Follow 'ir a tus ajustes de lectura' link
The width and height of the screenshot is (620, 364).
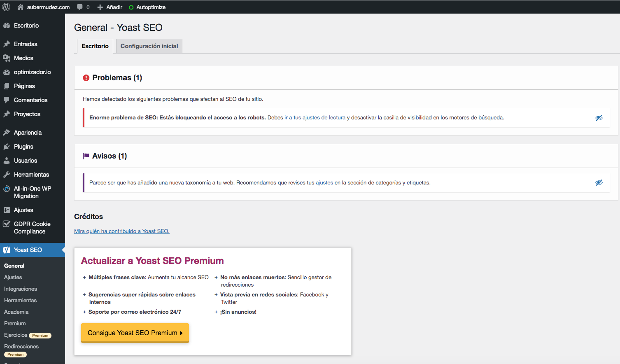click(315, 118)
